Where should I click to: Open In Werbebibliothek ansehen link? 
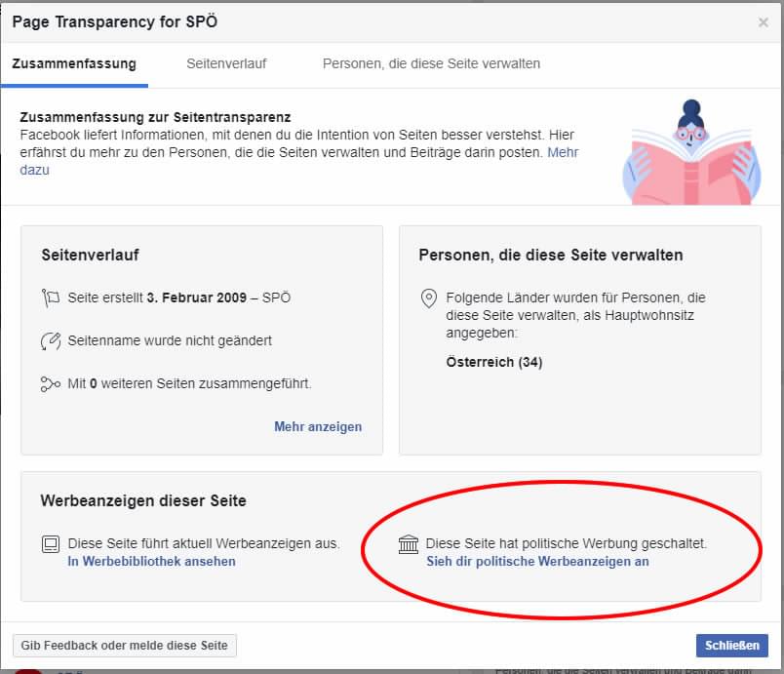pos(151,562)
